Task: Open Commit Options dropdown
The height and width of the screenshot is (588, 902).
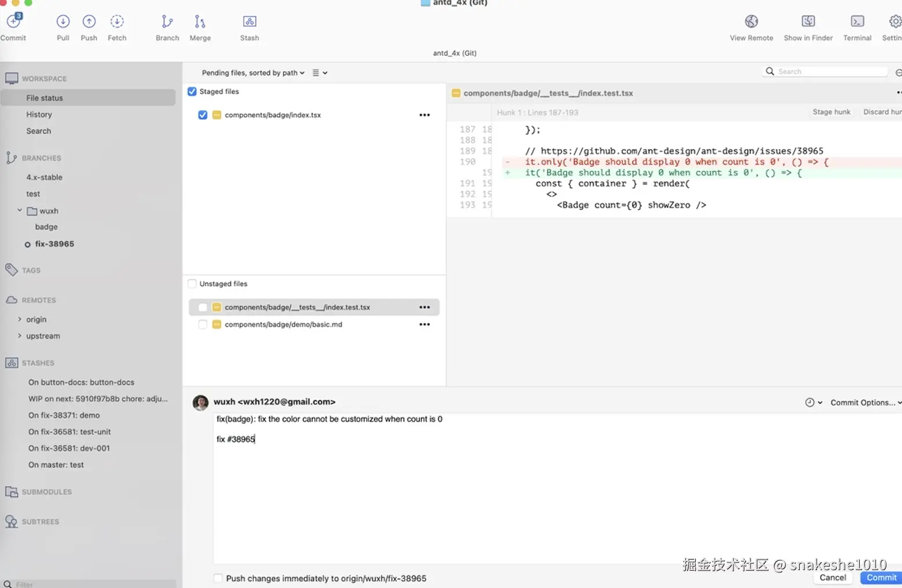Action: 866,402
